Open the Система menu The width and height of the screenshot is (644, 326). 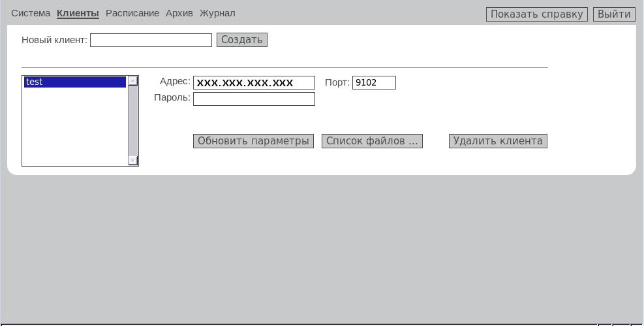click(x=31, y=13)
